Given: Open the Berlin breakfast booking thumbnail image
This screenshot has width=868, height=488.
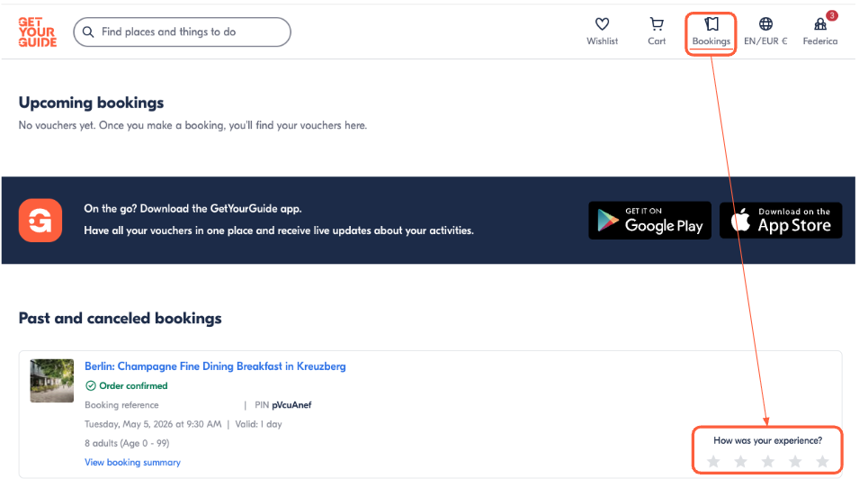Looking at the screenshot, I should (52, 381).
